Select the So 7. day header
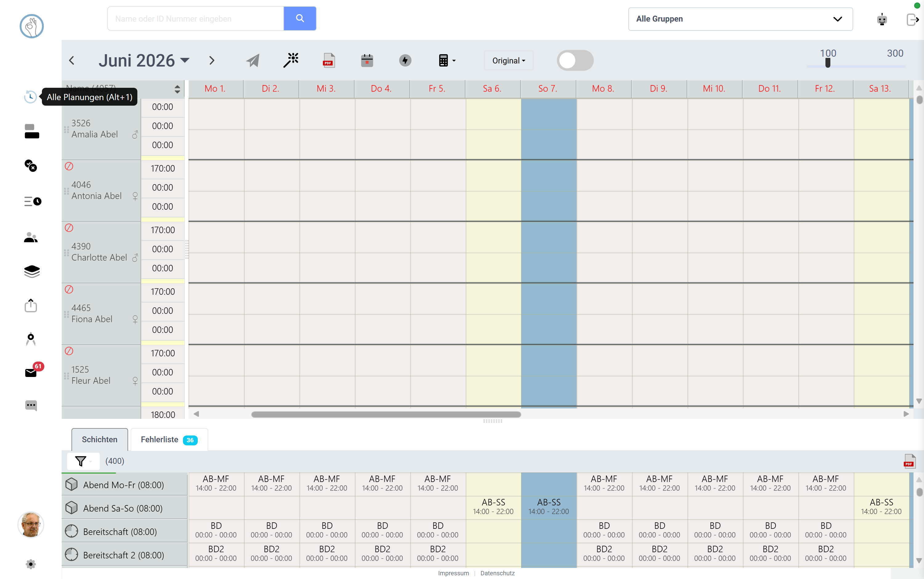 (548, 89)
